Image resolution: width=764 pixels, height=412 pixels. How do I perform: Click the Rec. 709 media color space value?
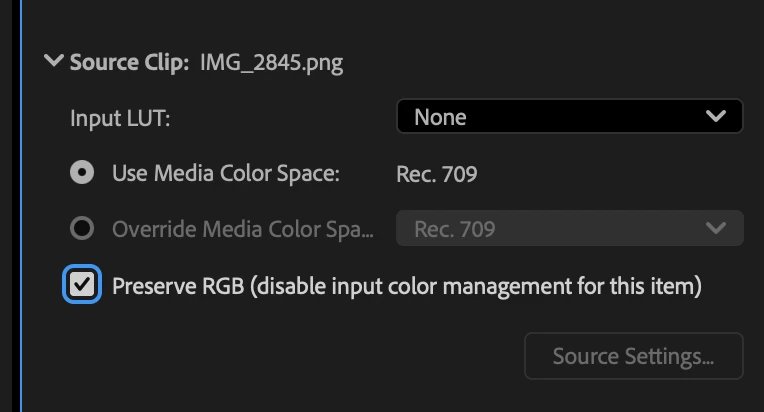[x=437, y=174]
